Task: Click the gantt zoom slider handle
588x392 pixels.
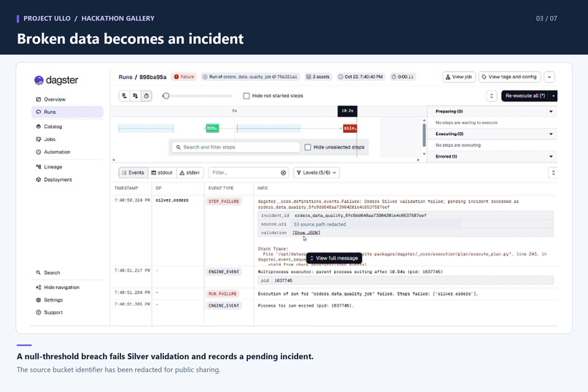Action: coord(166,96)
